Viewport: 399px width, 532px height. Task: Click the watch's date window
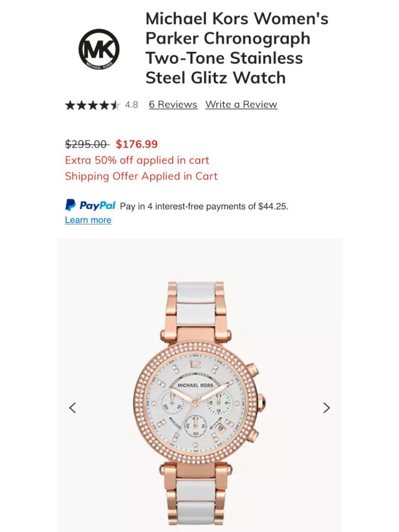pyautogui.click(x=220, y=428)
